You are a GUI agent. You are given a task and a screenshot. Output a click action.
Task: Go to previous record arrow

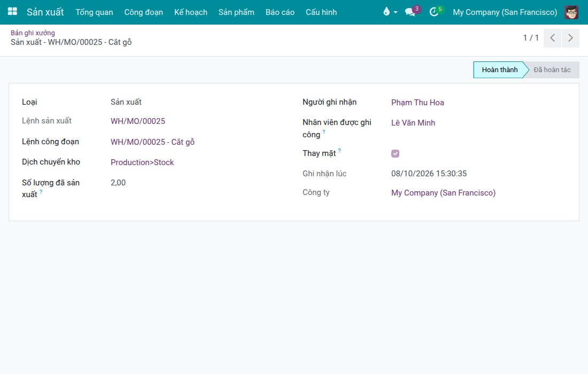[x=552, y=38]
